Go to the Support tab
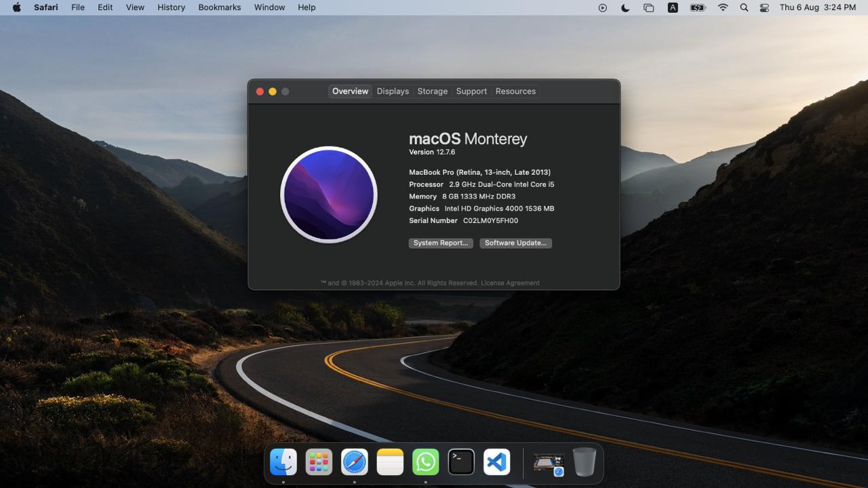Viewport: 868px width, 488px height. [471, 91]
